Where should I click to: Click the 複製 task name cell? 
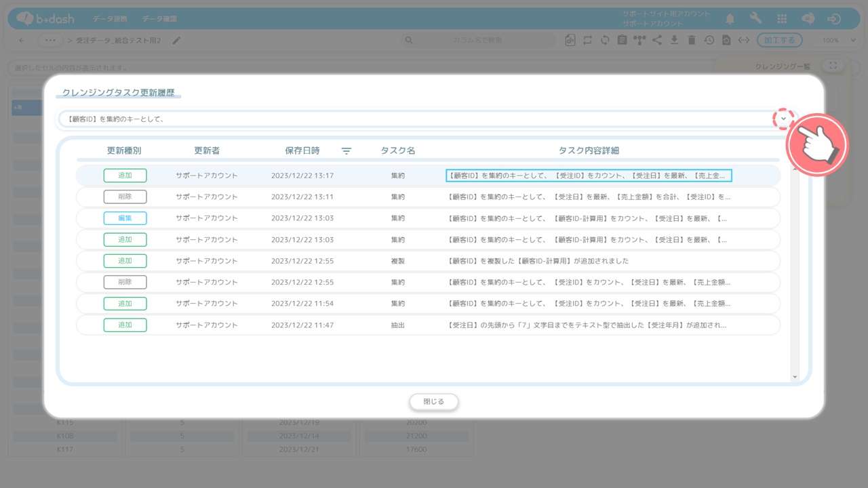pos(398,261)
